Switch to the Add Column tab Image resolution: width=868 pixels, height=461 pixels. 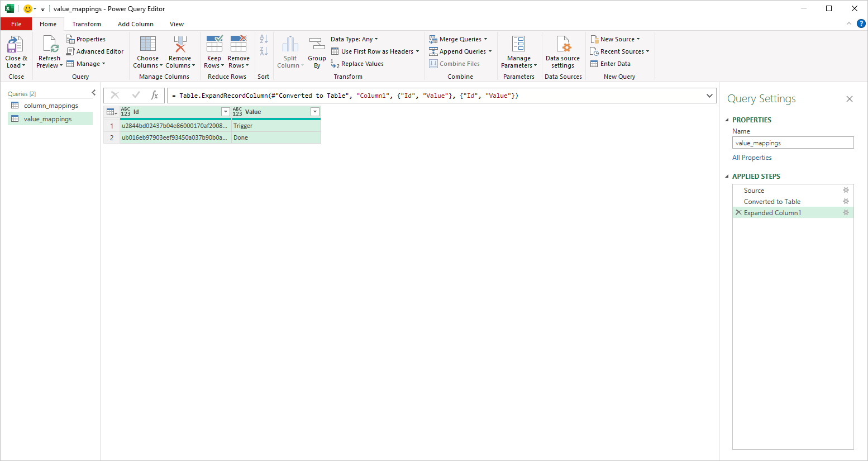pyautogui.click(x=136, y=24)
